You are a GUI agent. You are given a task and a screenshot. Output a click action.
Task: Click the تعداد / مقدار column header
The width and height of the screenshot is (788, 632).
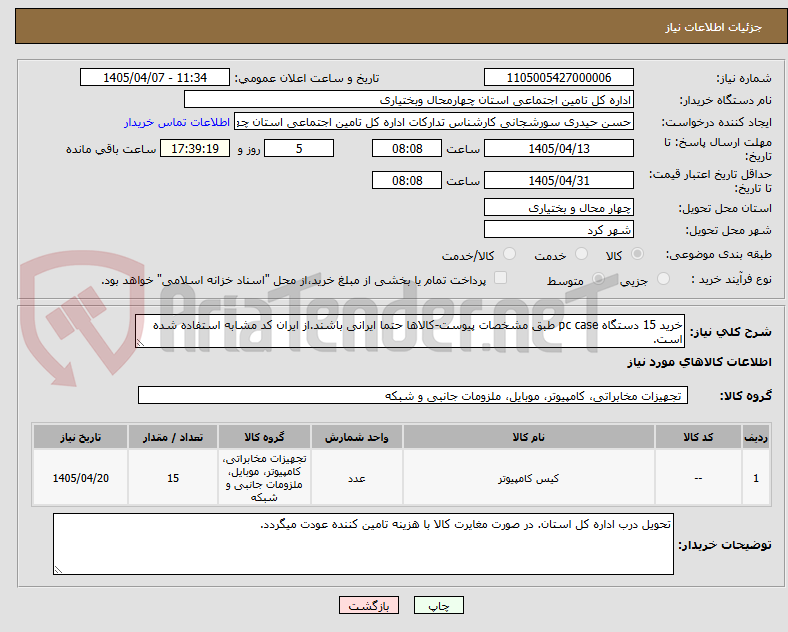tap(173, 437)
